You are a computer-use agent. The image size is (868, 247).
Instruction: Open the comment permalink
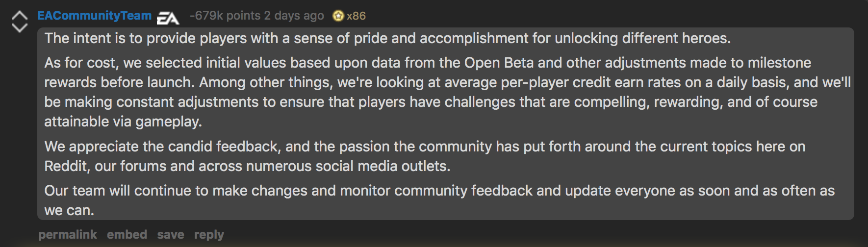click(x=68, y=235)
